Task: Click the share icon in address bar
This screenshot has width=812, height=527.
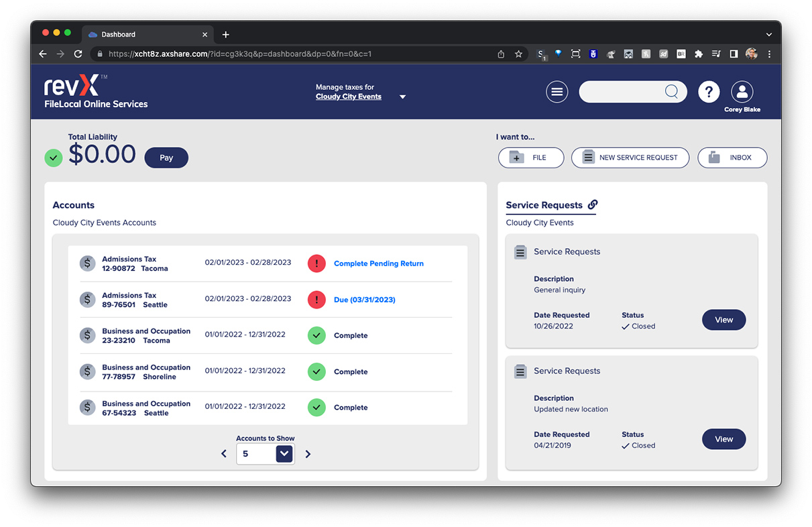Action: [501, 54]
